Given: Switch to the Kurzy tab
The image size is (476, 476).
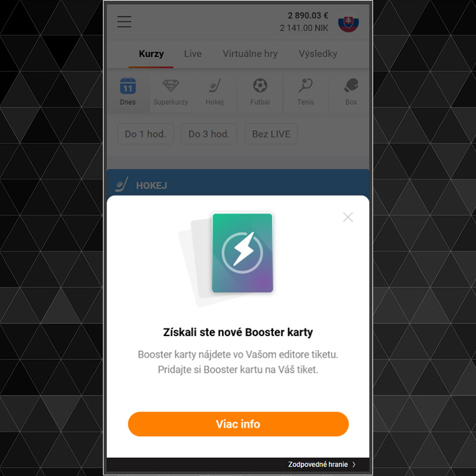Looking at the screenshot, I should tap(151, 54).
